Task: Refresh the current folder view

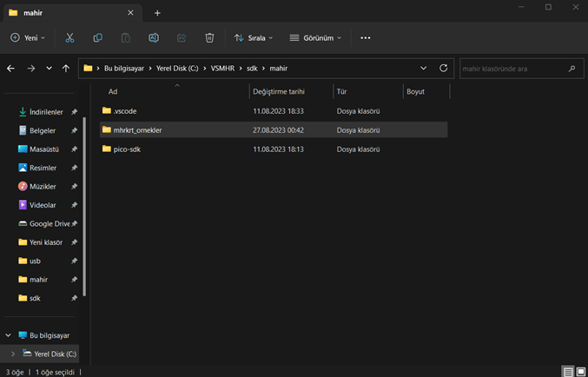Action: pos(444,68)
